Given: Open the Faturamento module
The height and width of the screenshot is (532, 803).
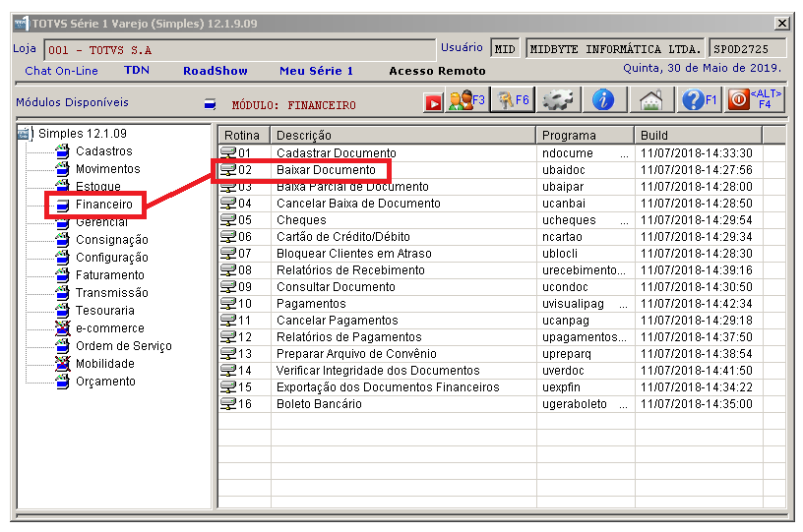Looking at the screenshot, I should tap(109, 275).
